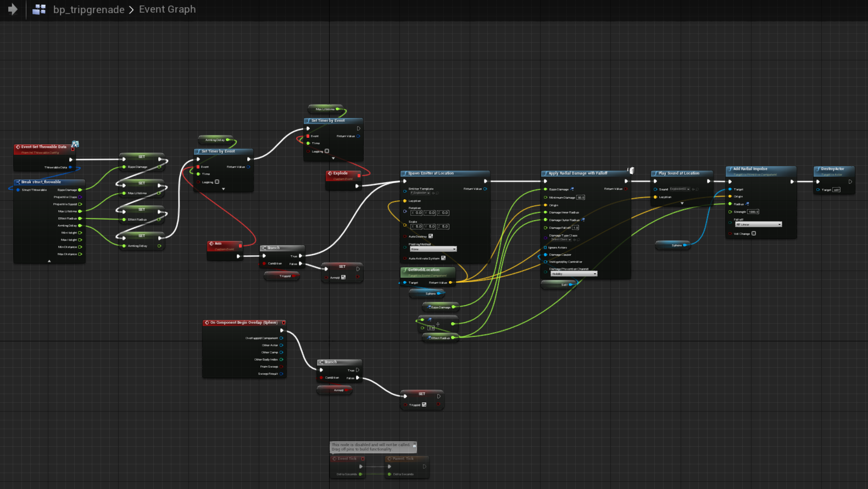Open Emitter Template asset dropdown

coord(420,193)
